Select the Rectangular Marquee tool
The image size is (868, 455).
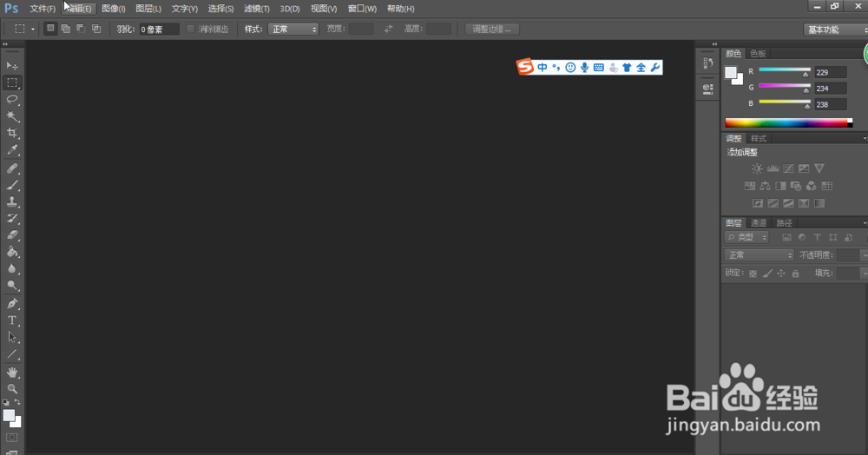[x=11, y=82]
